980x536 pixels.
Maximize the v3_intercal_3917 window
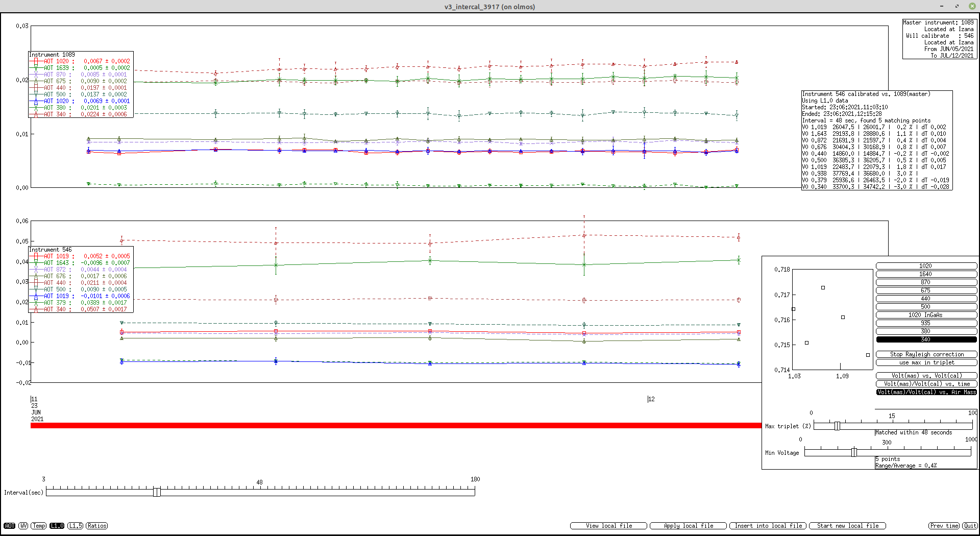tap(957, 6)
